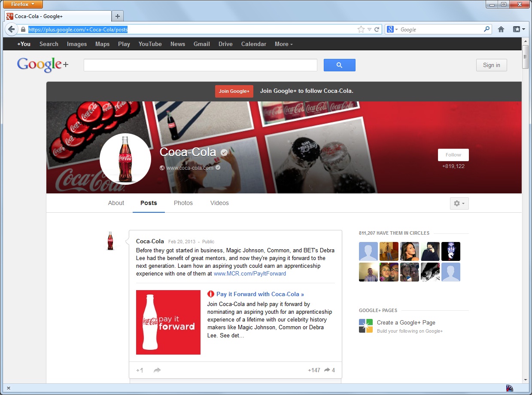Viewport: 532px width, 395px height.
Task: Switch to the Photos tab
Action: (x=183, y=203)
